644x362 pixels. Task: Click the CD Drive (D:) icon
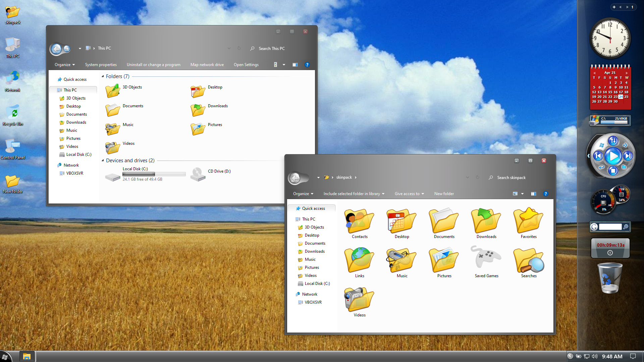[198, 174]
